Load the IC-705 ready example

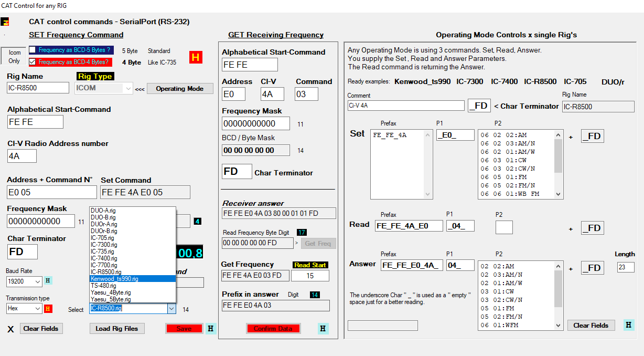pos(576,82)
